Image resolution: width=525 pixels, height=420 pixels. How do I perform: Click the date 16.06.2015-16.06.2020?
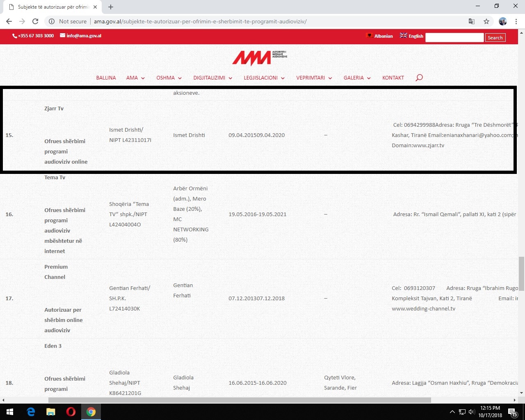click(258, 383)
